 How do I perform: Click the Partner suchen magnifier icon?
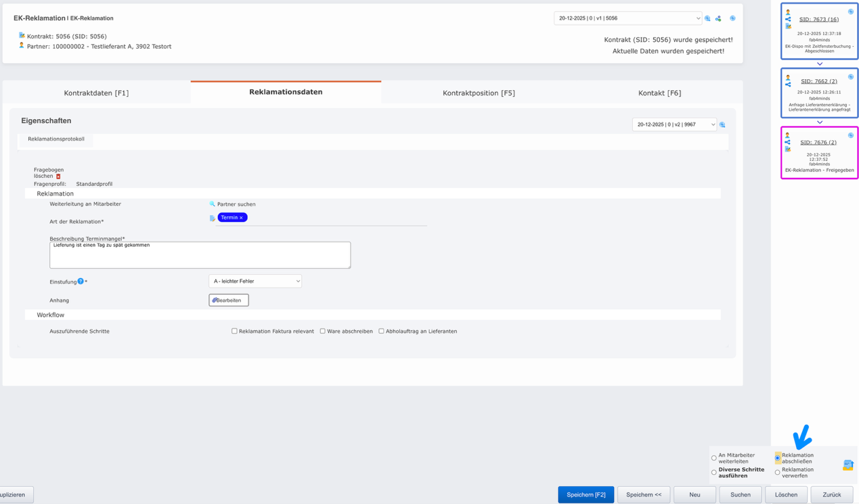(212, 204)
